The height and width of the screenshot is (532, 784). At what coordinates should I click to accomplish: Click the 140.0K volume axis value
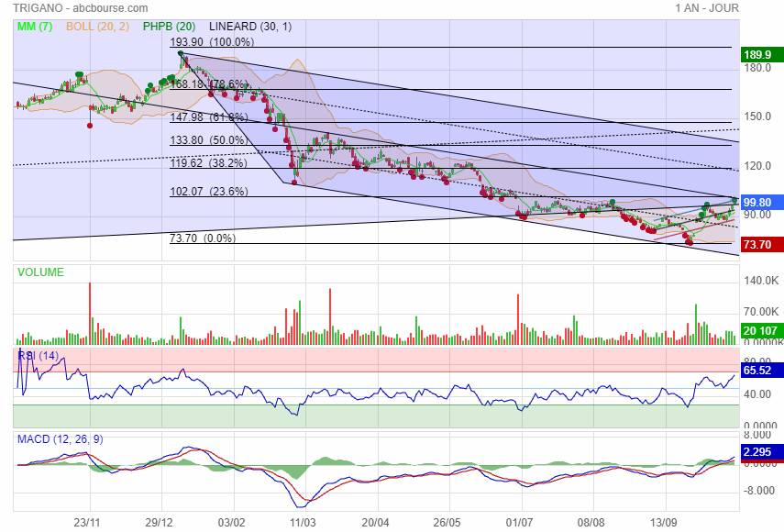[x=761, y=281]
